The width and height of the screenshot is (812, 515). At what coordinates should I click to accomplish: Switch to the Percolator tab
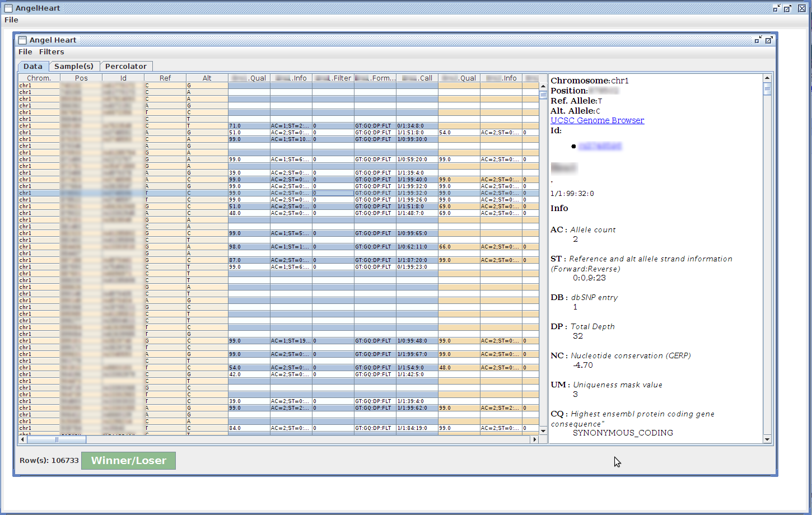click(126, 66)
